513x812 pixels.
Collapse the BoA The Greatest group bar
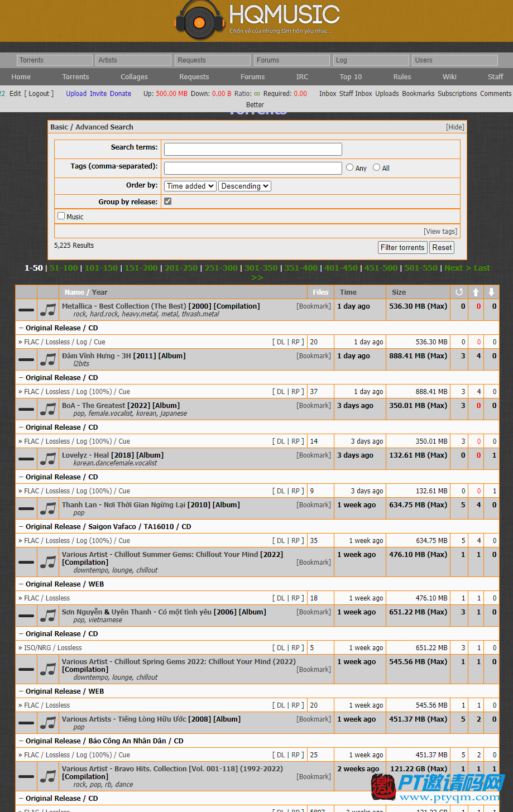pos(26,409)
